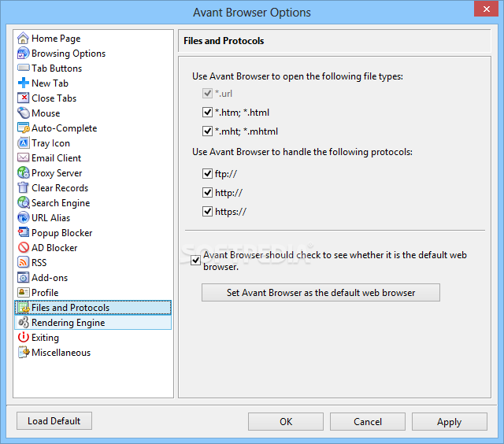
Task: Go to Tab Buttons settings
Action: click(x=57, y=68)
